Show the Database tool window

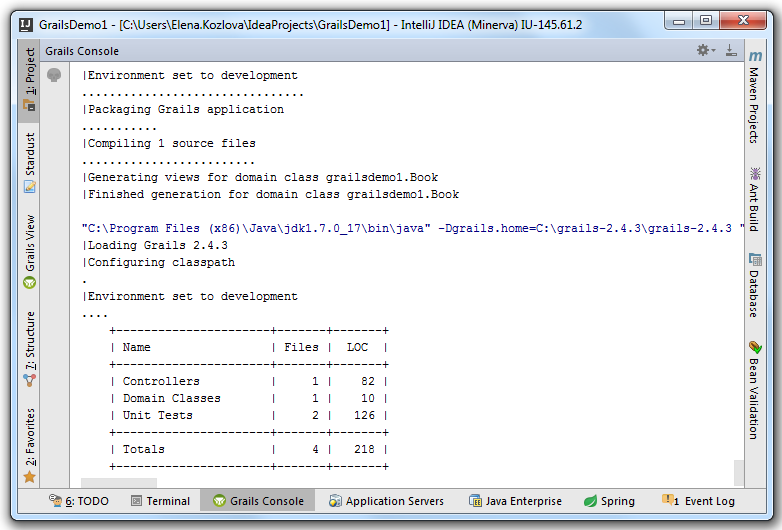click(x=755, y=285)
